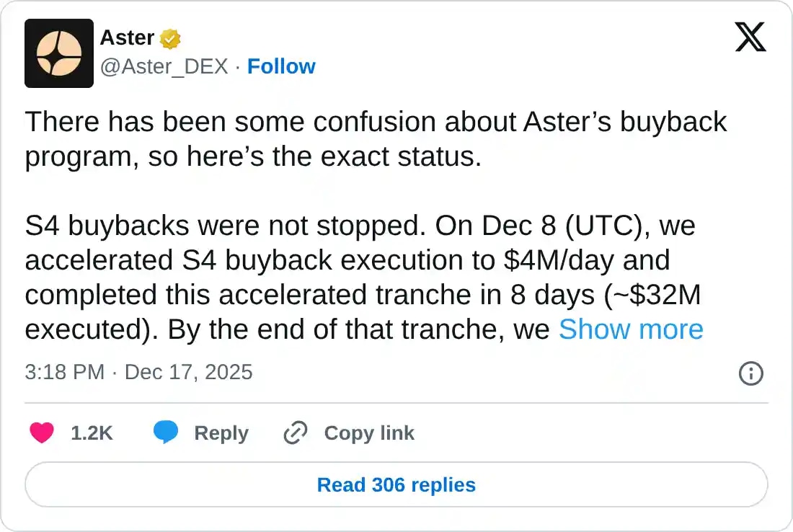Click the Aster profile avatar
The width and height of the screenshot is (793, 532).
click(x=59, y=53)
